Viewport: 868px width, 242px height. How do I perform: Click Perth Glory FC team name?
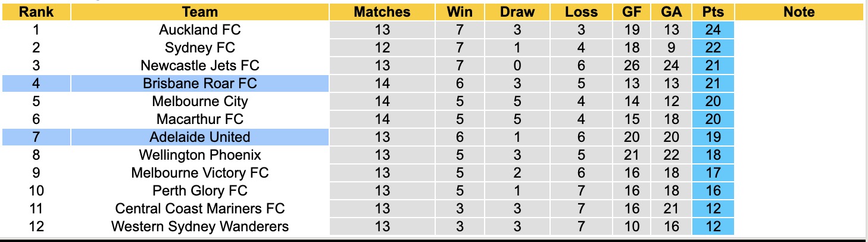pyautogui.click(x=200, y=191)
